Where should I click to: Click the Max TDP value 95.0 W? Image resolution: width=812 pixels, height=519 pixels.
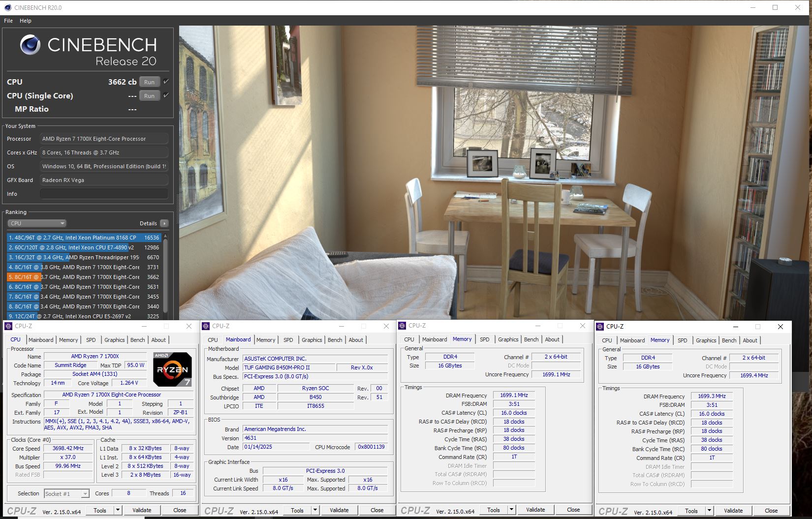[x=136, y=365]
